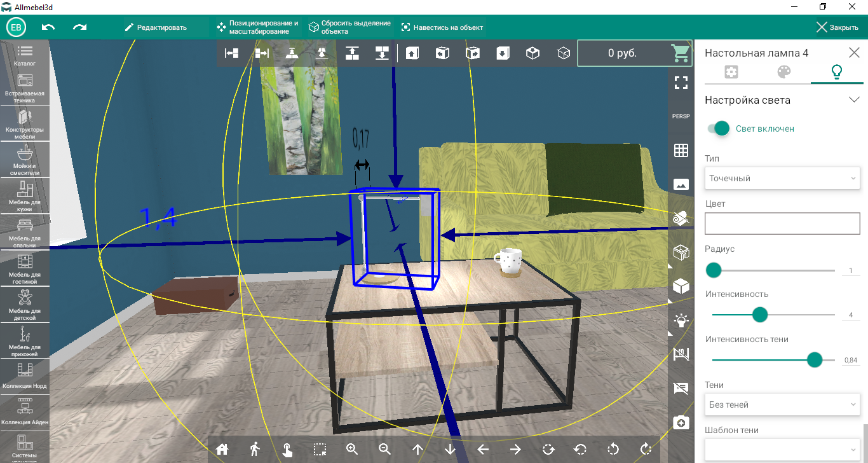The height and width of the screenshot is (463, 868).
Task: Click the 'Редактировать' button
Action: tap(156, 27)
